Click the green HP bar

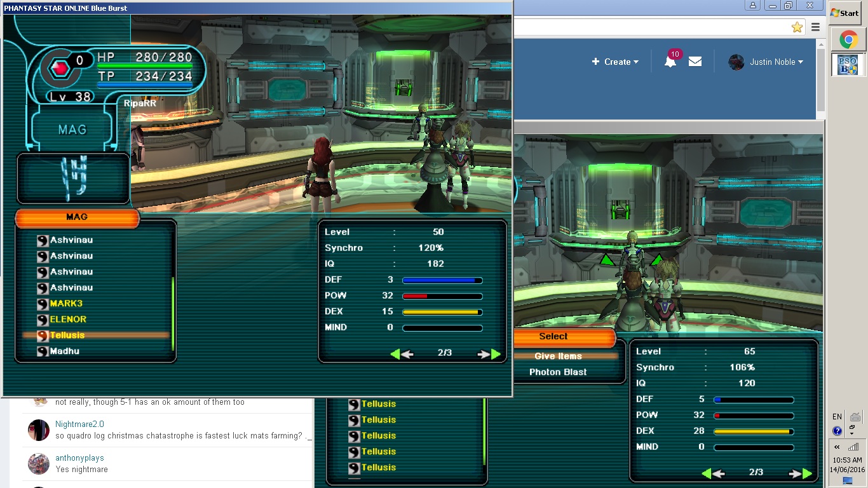pos(145,66)
